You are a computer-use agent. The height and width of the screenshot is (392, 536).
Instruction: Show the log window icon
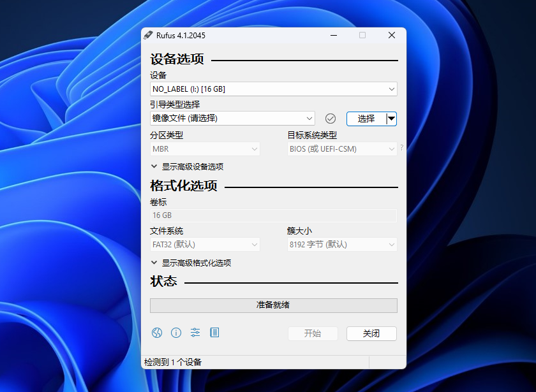click(x=214, y=332)
